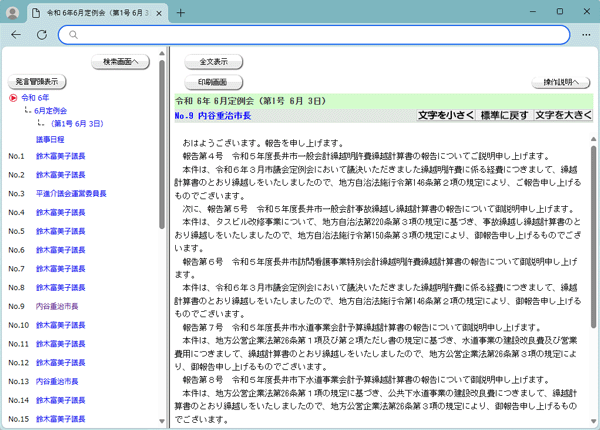Maximize the browser window

(559, 12)
